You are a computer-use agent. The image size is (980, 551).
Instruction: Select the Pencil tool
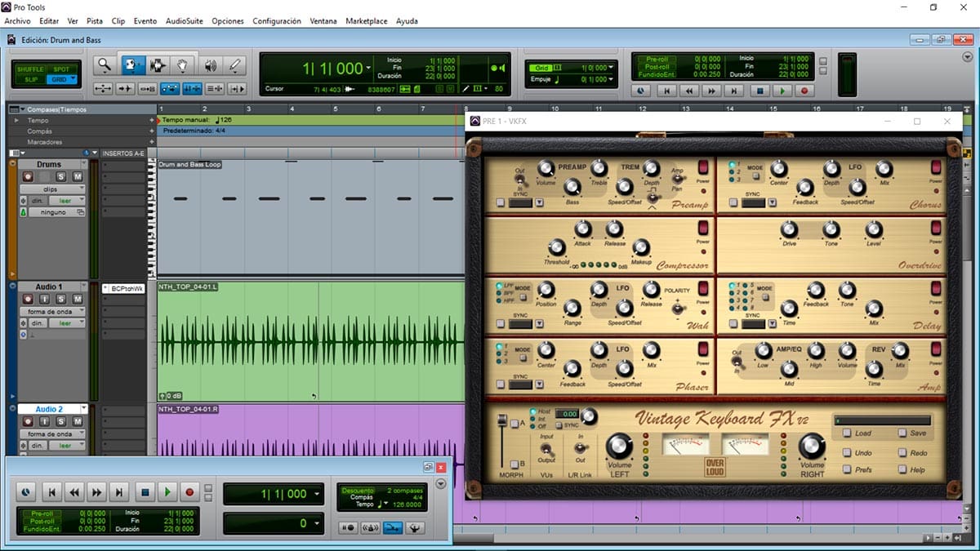pos(235,65)
